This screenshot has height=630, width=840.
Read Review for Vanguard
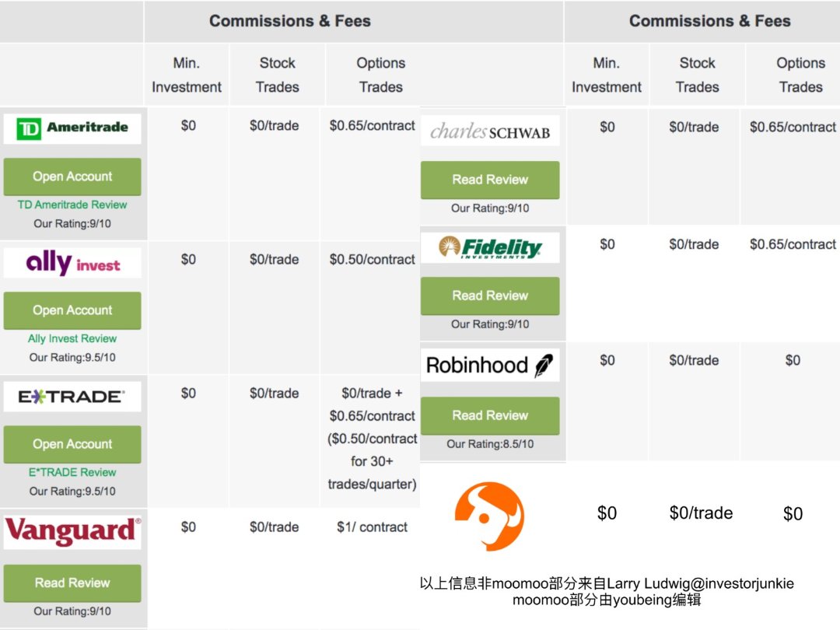click(x=72, y=583)
